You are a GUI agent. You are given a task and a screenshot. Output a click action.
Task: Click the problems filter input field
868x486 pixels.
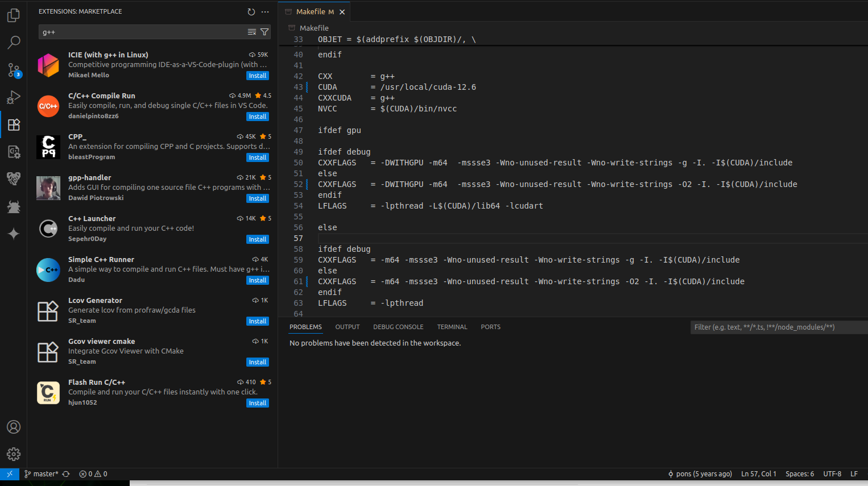pos(779,327)
